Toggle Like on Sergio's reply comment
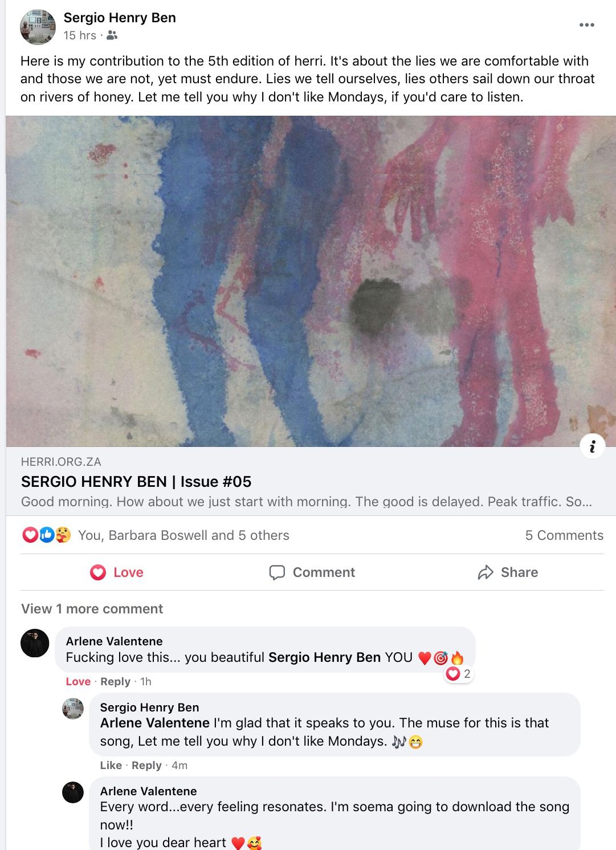Viewport: 616px width, 850px height. tap(111, 765)
